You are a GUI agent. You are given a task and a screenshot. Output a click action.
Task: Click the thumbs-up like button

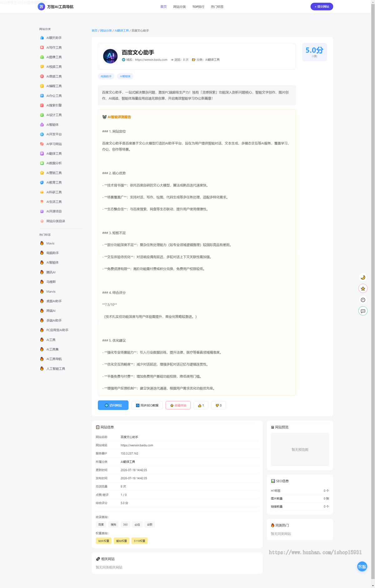[201, 405]
